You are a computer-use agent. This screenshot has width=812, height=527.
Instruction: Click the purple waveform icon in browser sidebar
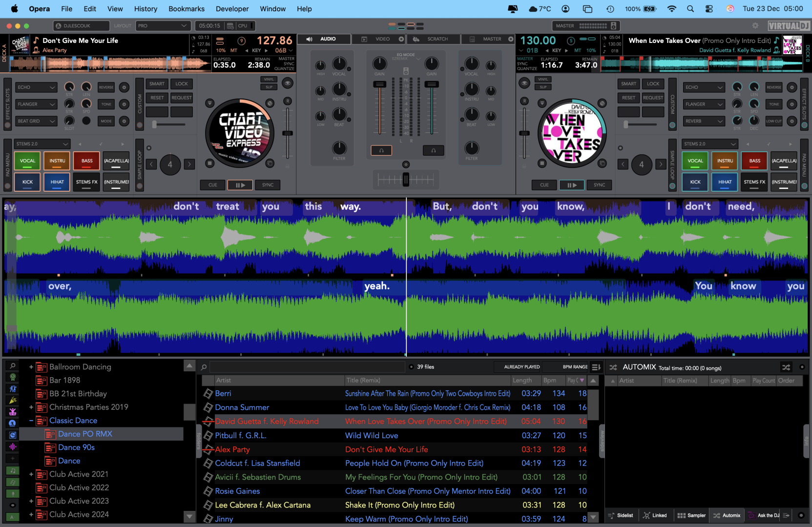[13, 446]
